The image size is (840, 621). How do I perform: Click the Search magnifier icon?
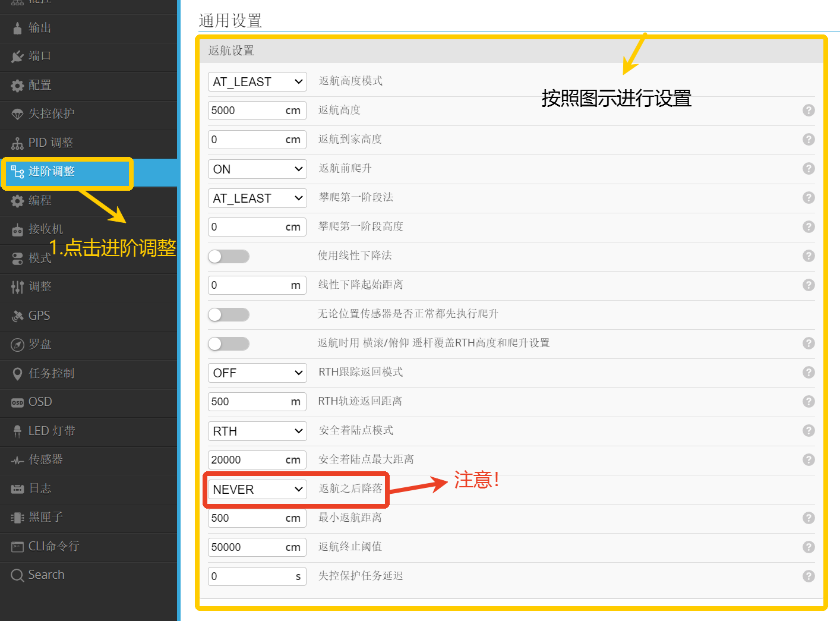point(17,575)
